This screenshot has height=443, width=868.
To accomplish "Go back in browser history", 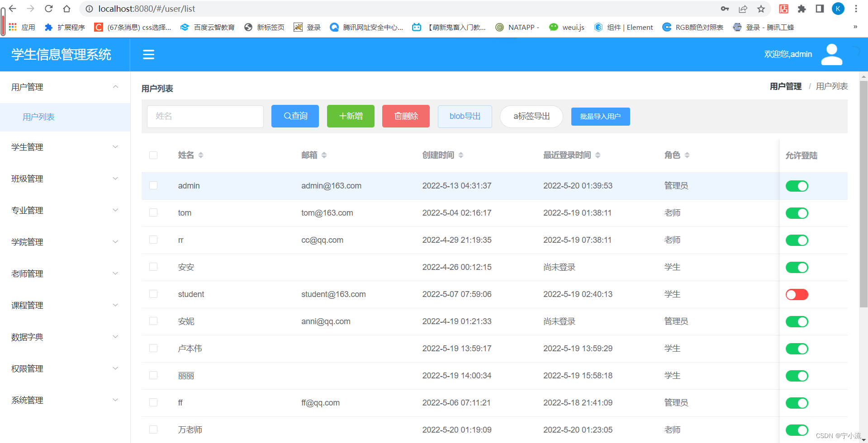I will click(13, 9).
